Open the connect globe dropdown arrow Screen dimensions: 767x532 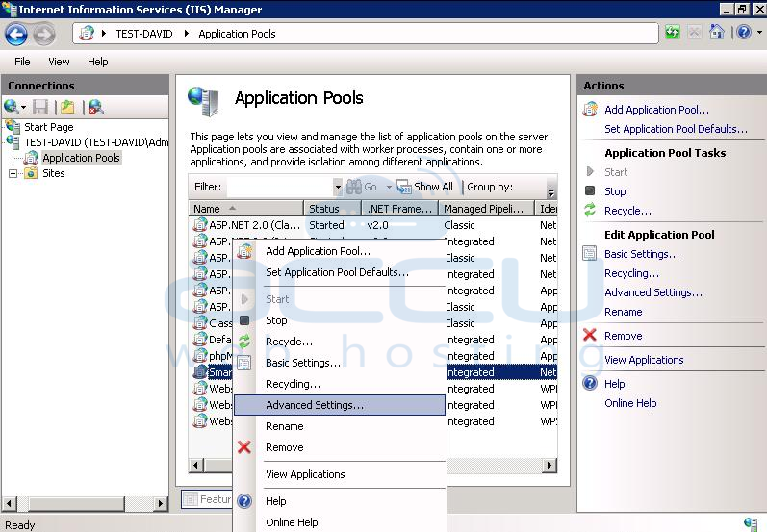coord(23,107)
